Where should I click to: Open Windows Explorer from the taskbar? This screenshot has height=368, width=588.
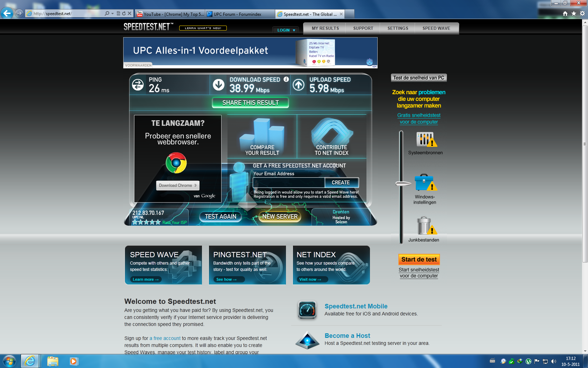pyautogui.click(x=52, y=361)
